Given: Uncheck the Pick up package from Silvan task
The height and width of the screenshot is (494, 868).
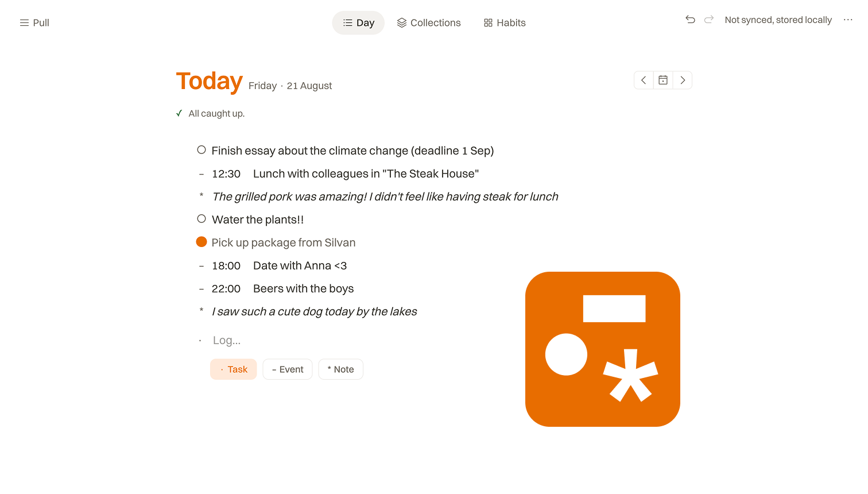Looking at the screenshot, I should click(201, 242).
